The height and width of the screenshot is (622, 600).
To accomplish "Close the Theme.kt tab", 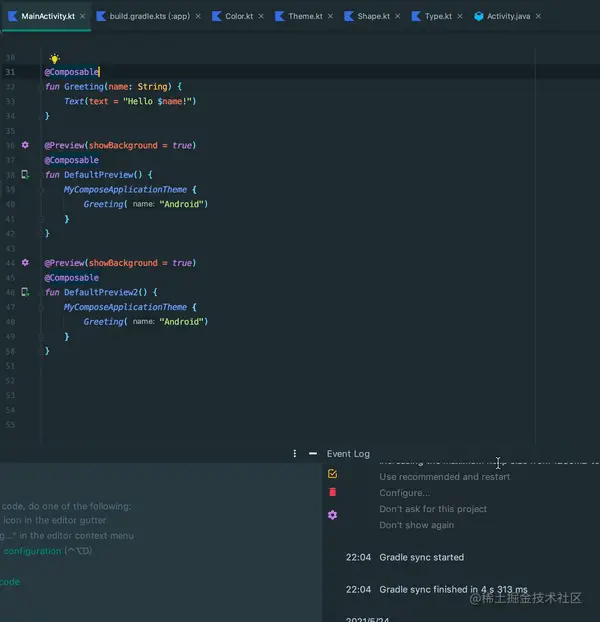I will 330,16.
